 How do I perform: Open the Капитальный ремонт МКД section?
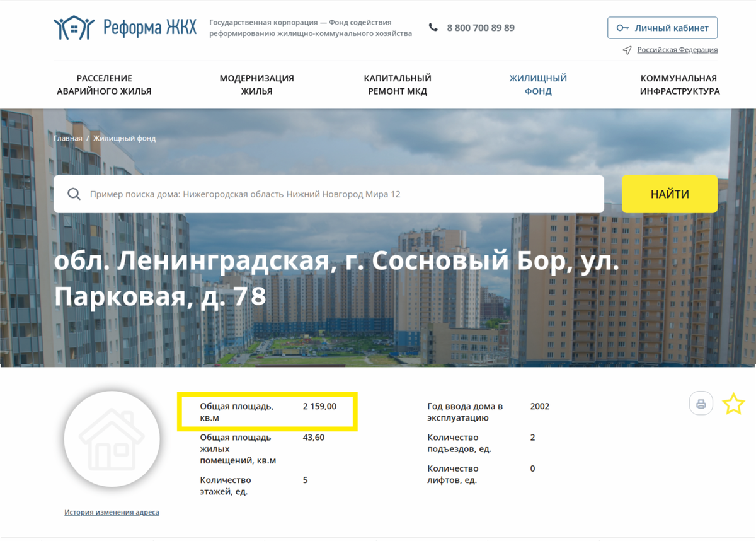[397, 84]
